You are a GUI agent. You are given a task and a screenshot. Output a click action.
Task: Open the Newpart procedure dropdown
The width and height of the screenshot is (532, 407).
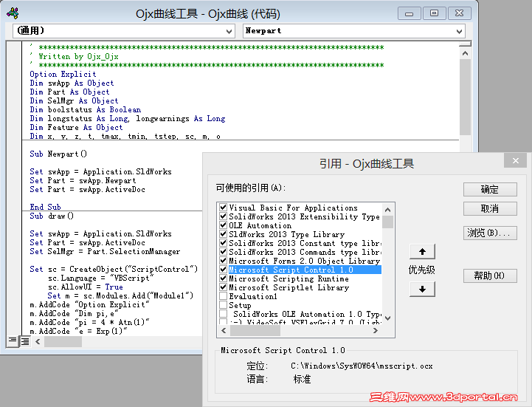coord(459,32)
